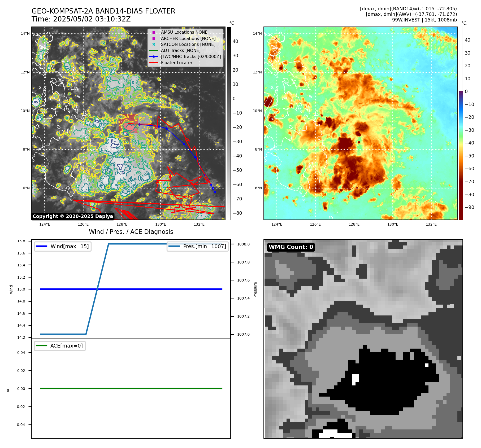Click the Wind / Pres. / ACE Diagnosis title

(x=131, y=232)
